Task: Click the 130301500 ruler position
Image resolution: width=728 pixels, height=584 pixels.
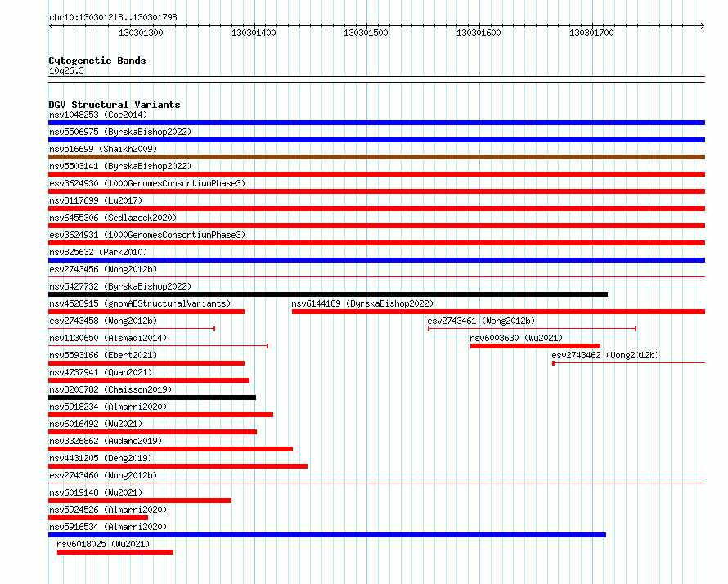Action: (x=366, y=33)
